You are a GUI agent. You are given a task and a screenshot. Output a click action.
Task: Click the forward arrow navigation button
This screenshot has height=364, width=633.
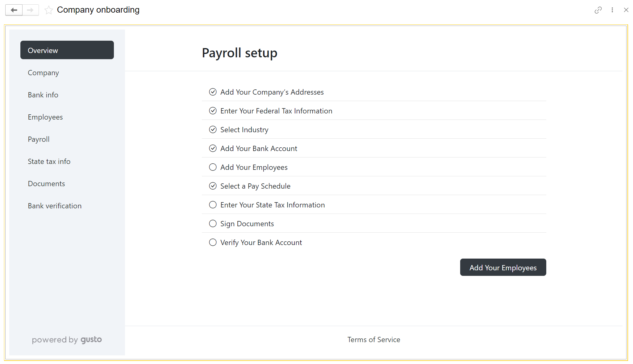click(x=30, y=10)
